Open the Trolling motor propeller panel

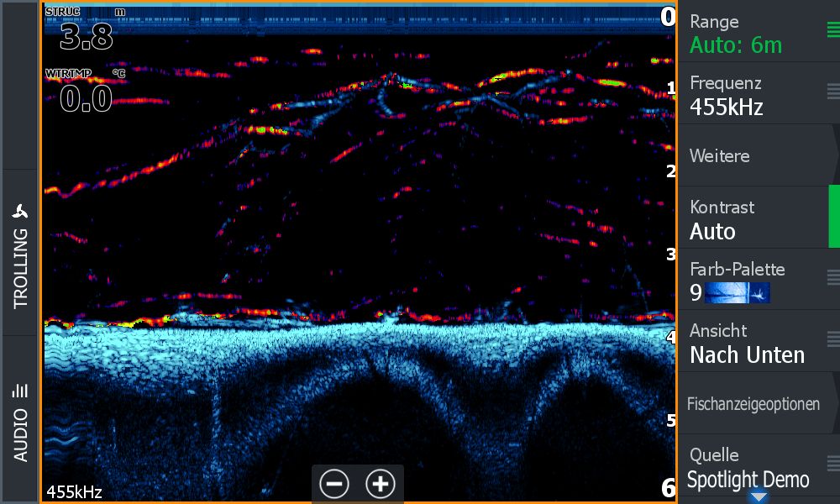20,252
